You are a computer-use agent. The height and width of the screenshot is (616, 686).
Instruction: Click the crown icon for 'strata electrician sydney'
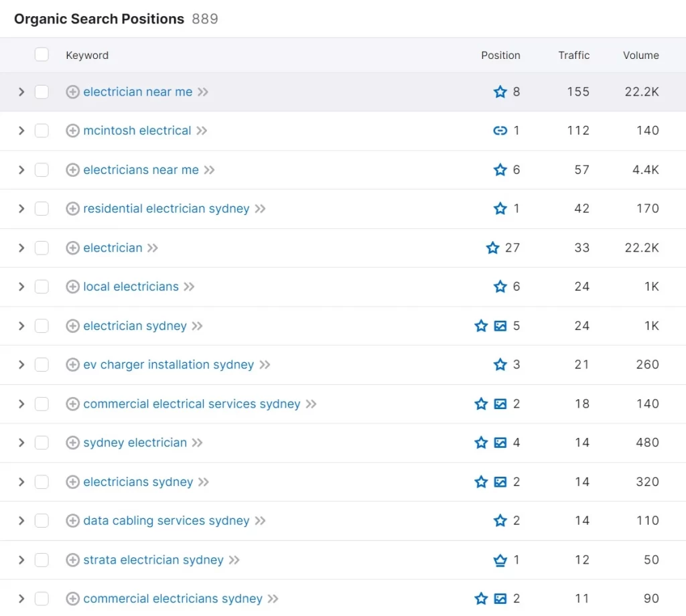coord(500,560)
